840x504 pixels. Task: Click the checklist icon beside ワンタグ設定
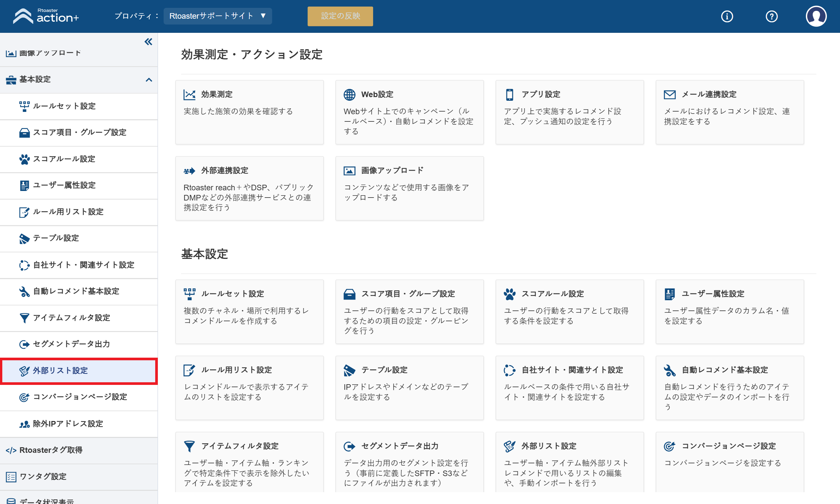[11, 477]
